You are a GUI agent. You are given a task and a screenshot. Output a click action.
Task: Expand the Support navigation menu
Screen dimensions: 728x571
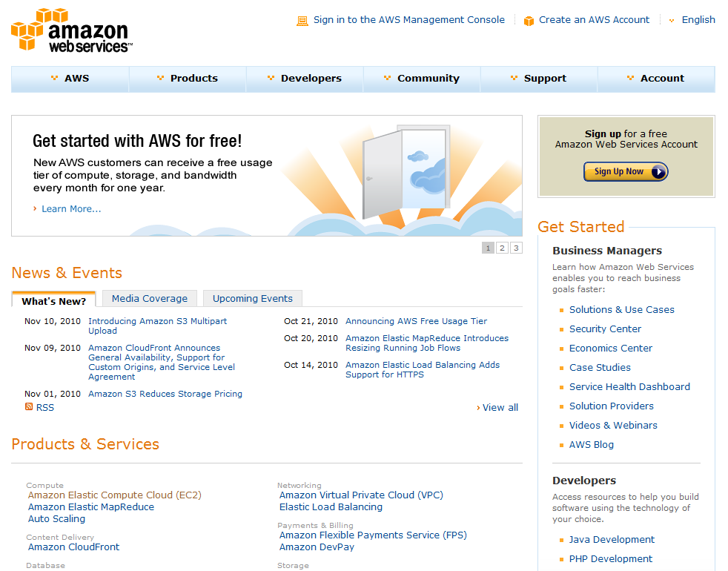point(538,79)
